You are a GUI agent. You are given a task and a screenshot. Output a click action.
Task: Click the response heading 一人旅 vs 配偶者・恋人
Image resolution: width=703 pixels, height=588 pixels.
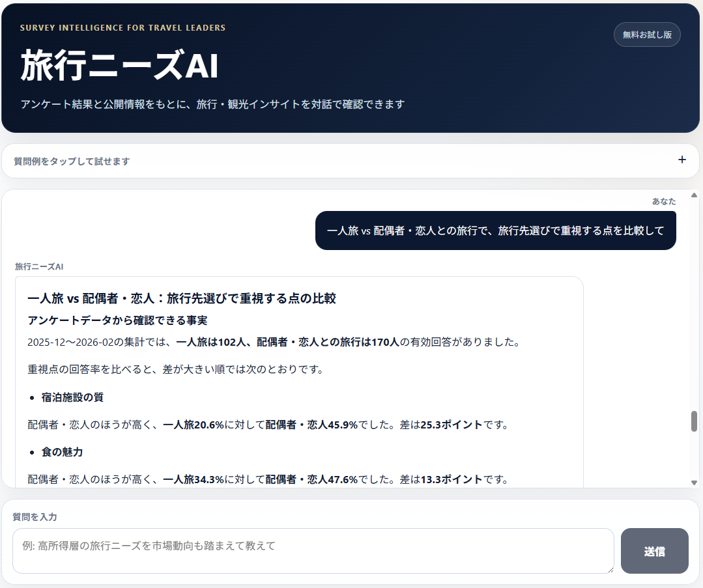coord(182,298)
